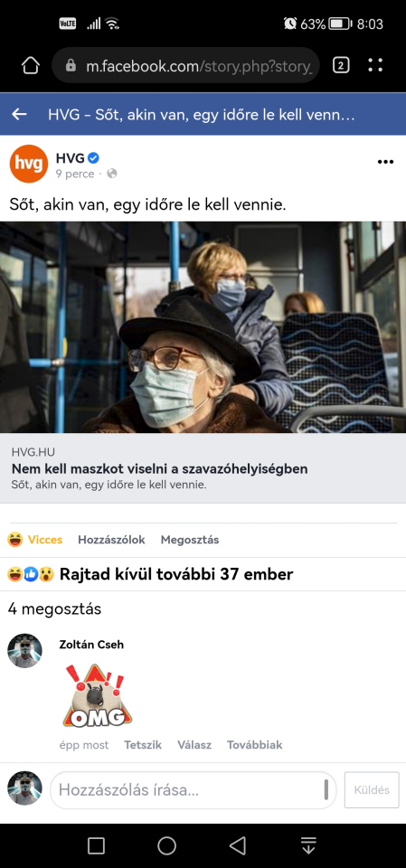Reply to comment using Válasz
The height and width of the screenshot is (868, 406).
(x=194, y=744)
